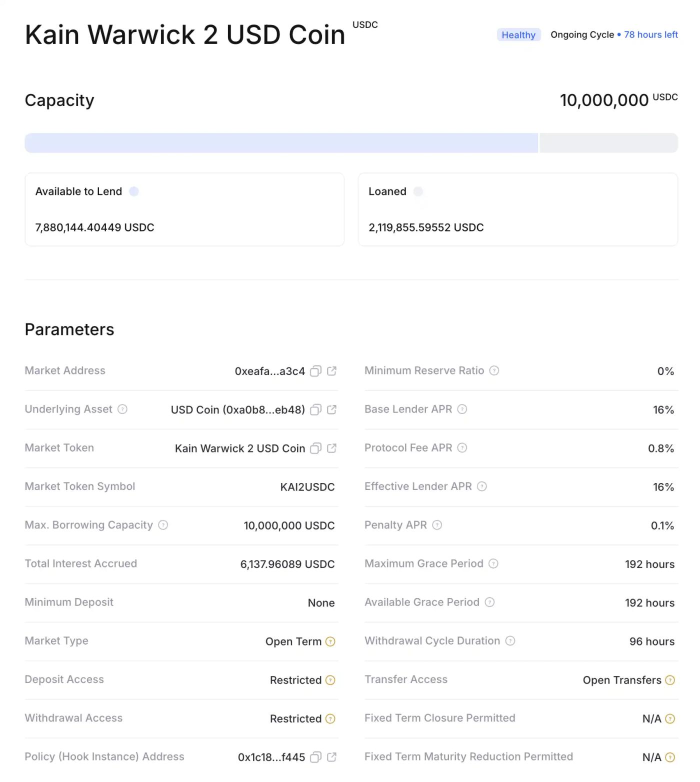Copy the Policy Hook Instance address
Viewport: 700px width, 782px height.
pos(315,757)
